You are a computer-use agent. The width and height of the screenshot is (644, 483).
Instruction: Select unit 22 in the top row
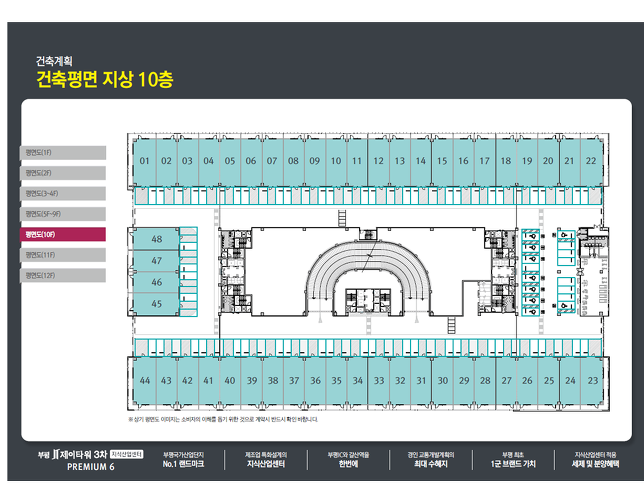click(591, 160)
